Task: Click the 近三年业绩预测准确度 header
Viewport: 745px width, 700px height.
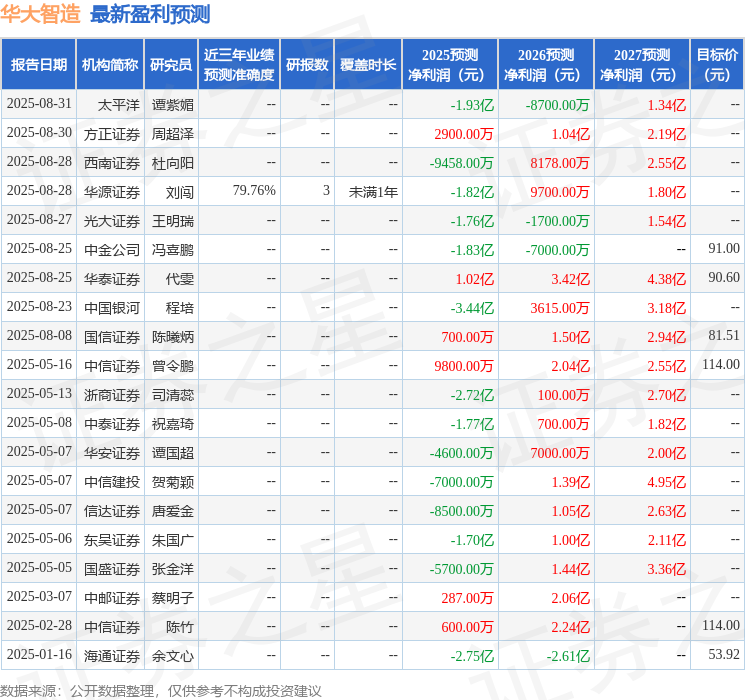Action: click(x=239, y=65)
